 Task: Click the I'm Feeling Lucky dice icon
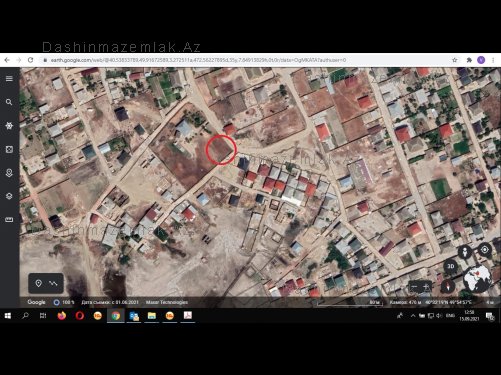pos(9,149)
